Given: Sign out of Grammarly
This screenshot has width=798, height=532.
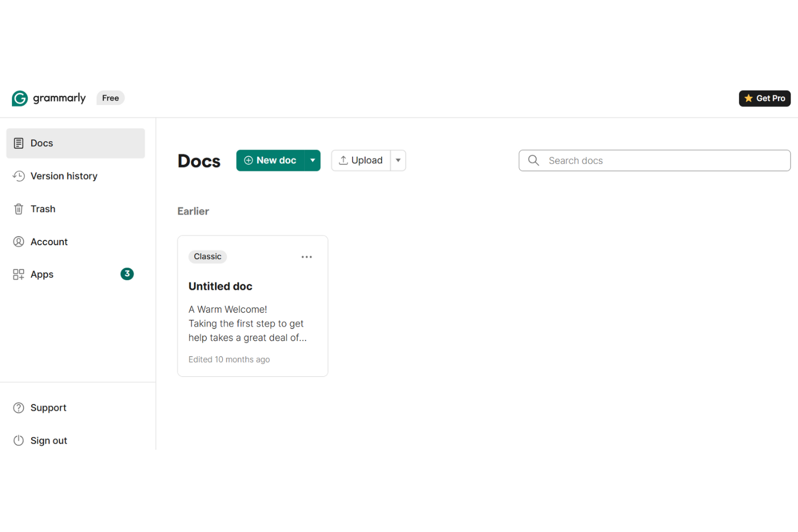Looking at the screenshot, I should [75, 441].
